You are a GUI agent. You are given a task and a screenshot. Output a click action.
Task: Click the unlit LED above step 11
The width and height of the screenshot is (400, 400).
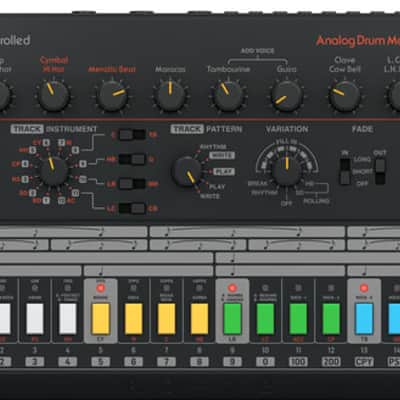298,288
